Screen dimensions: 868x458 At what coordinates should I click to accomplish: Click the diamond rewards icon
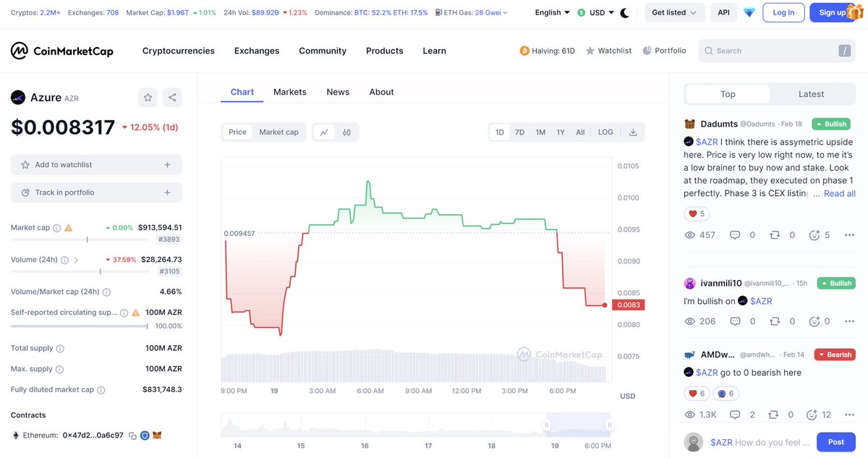coord(749,12)
